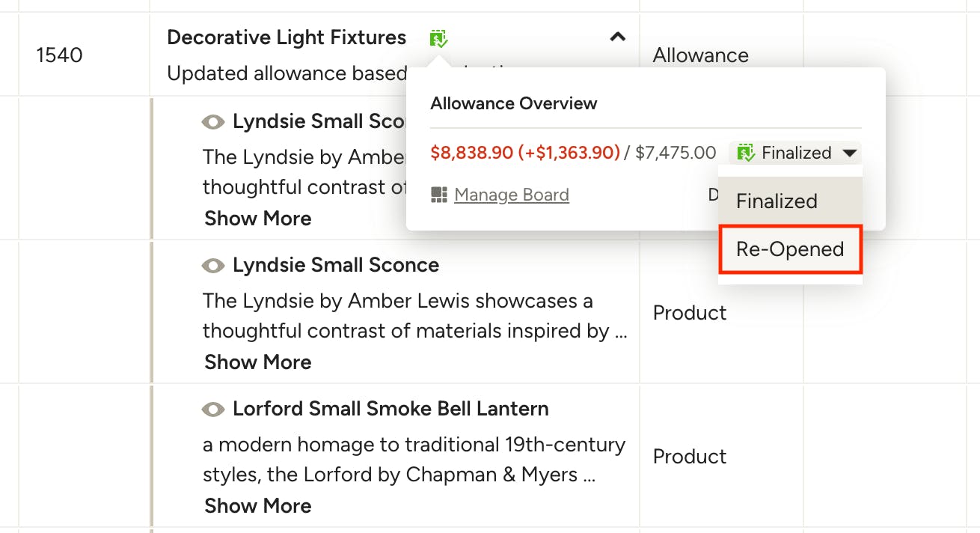Open the Finalized status dropdown arrow
This screenshot has width=980, height=533.
click(849, 153)
